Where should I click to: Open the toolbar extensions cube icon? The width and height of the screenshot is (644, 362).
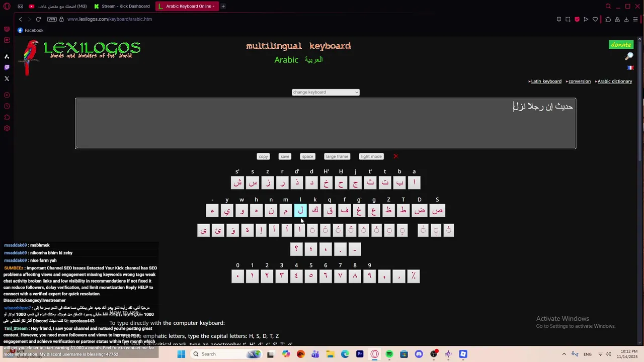pyautogui.click(x=608, y=19)
